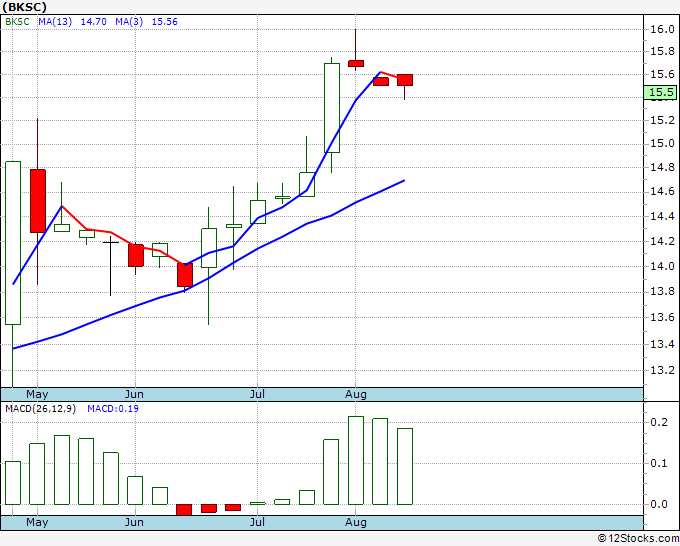Click the 15.0 price axis label
Screen dimensions: 680x546
(x=662, y=144)
